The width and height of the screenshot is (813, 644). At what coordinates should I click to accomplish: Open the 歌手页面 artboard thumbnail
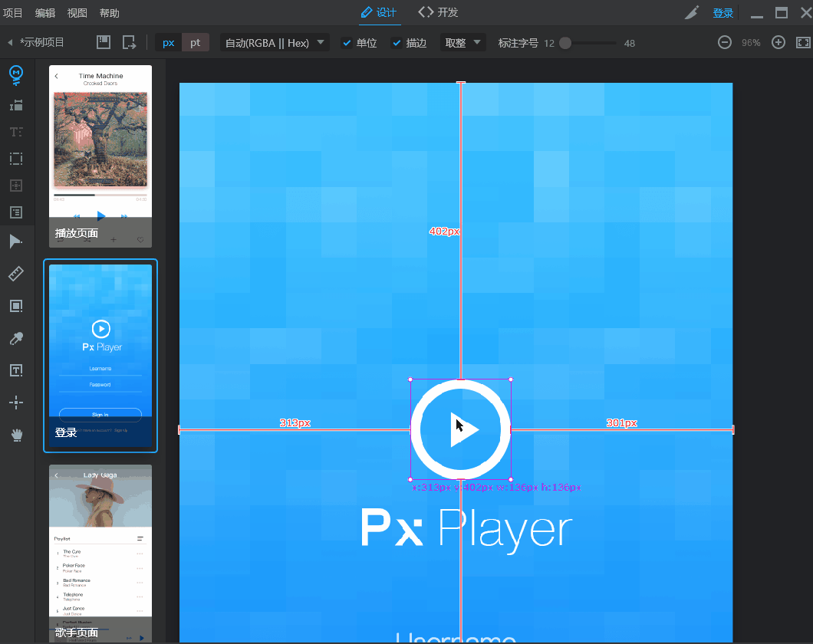tap(100, 554)
